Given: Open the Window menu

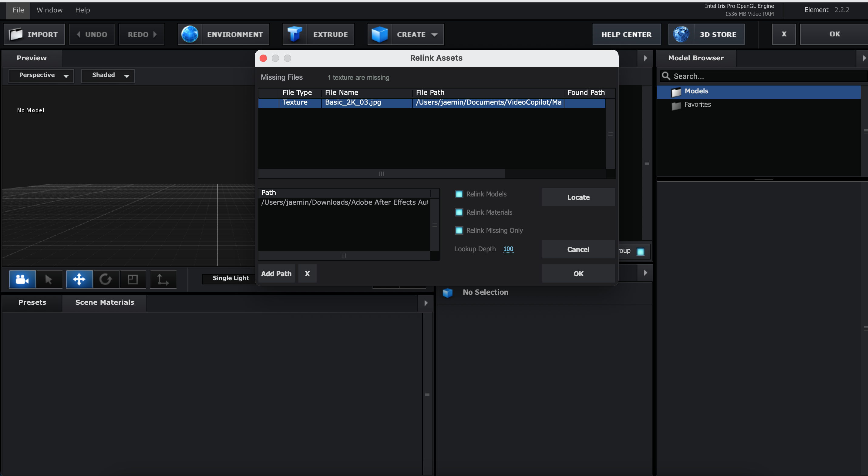Looking at the screenshot, I should tap(49, 10).
